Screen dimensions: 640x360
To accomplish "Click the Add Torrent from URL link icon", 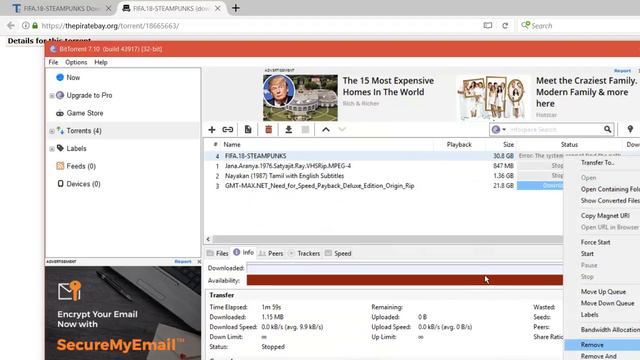I will pyautogui.click(x=228, y=130).
